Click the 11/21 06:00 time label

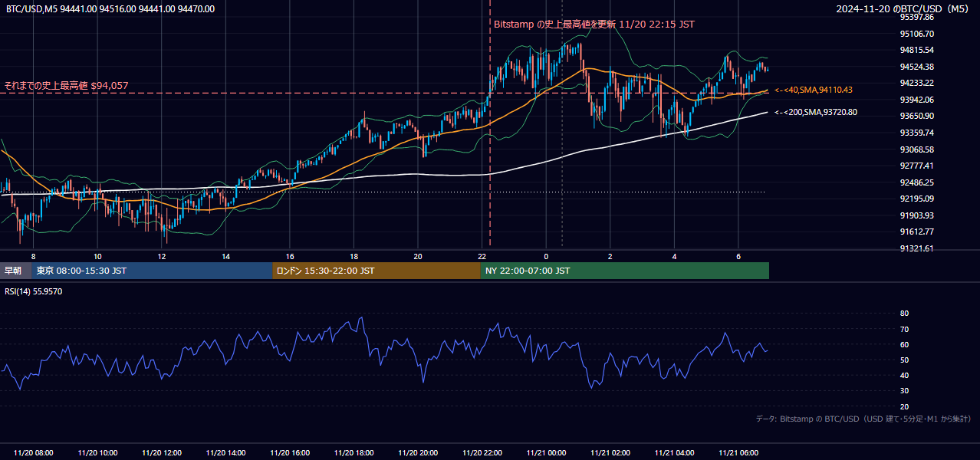tap(738, 453)
